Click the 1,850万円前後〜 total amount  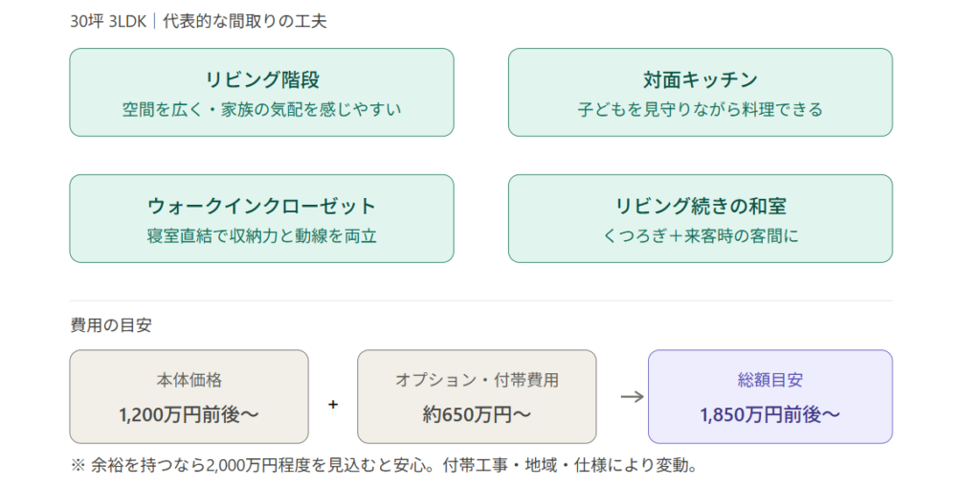(769, 414)
